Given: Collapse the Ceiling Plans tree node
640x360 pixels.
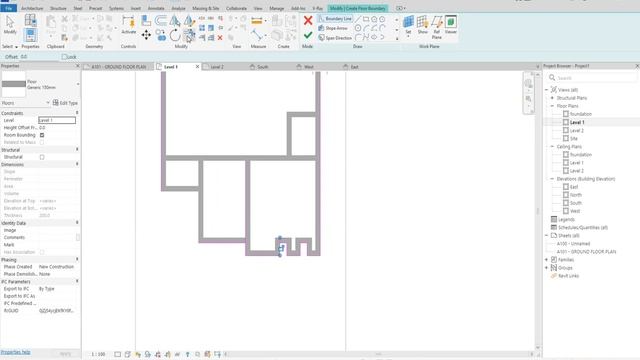Looking at the screenshot, I should (x=552, y=146).
